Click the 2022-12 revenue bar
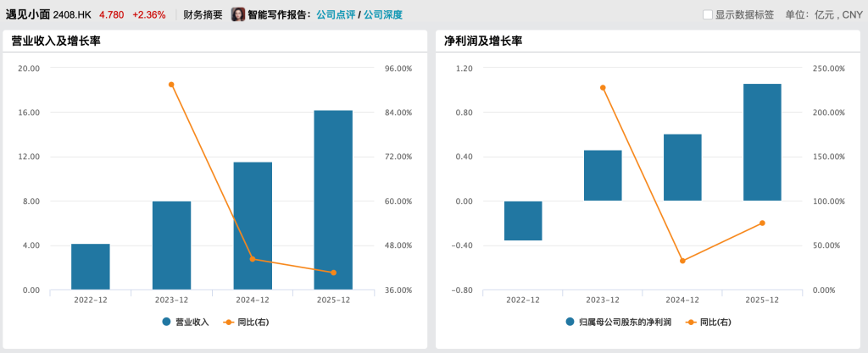The height and width of the screenshot is (353, 868). click(x=90, y=267)
